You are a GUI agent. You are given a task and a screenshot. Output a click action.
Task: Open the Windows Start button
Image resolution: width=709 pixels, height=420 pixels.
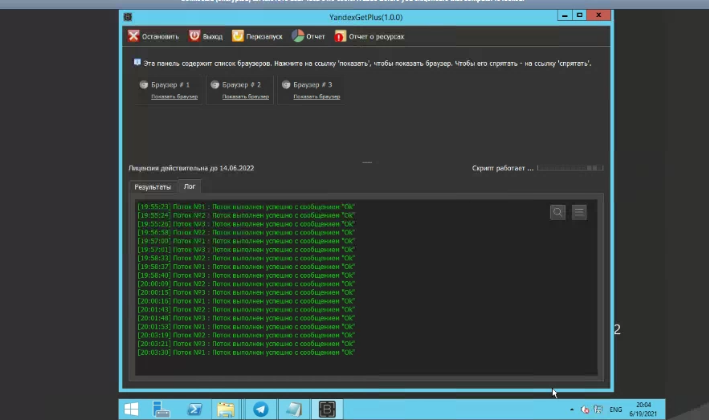(131, 410)
